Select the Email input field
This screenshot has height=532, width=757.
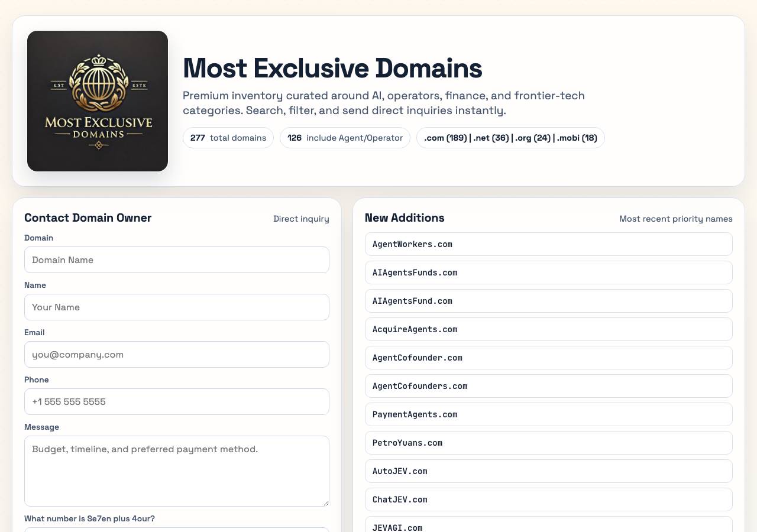pyautogui.click(x=177, y=355)
